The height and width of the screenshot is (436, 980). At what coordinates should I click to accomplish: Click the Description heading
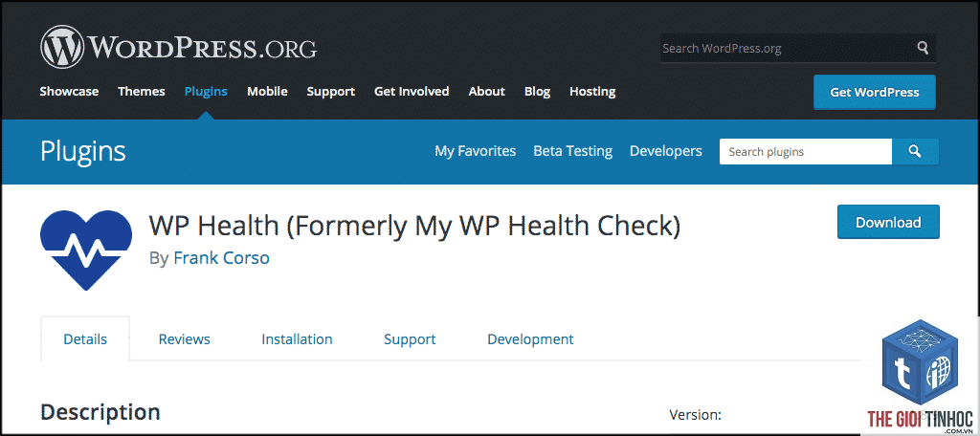pos(100,412)
